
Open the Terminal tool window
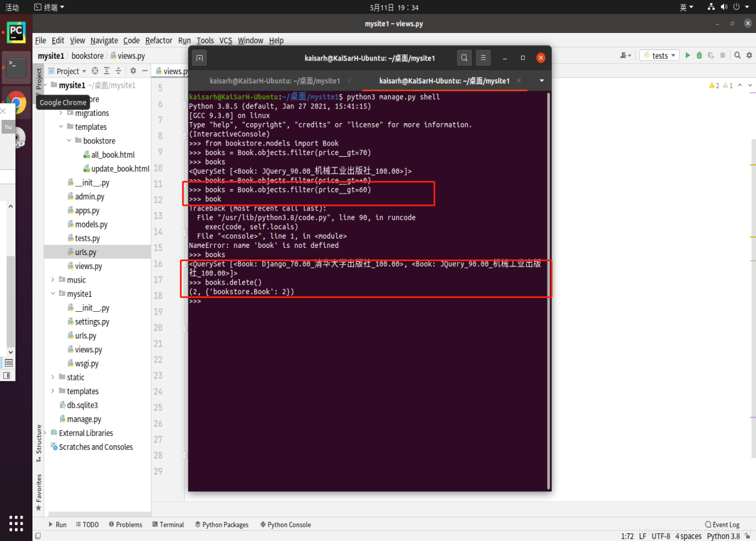click(x=168, y=525)
